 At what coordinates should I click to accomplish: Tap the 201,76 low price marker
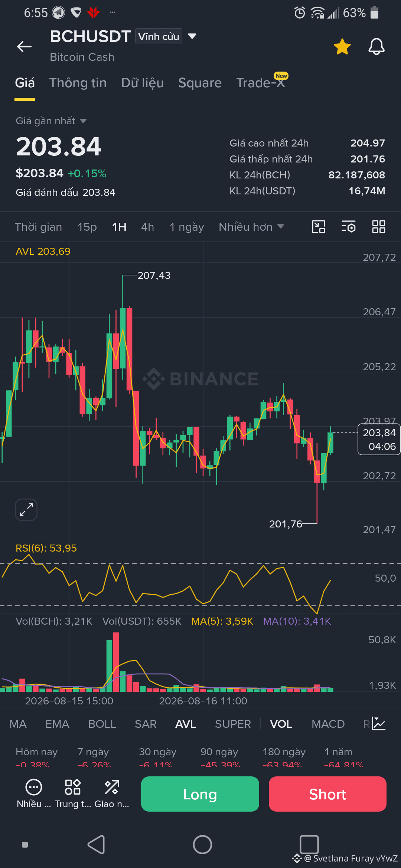coord(286,524)
